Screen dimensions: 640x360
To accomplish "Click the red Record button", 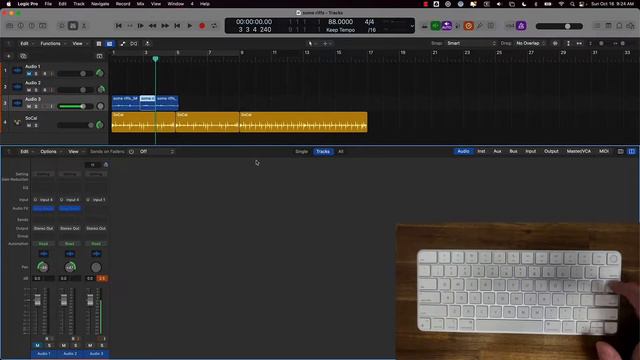I will 202,26.
